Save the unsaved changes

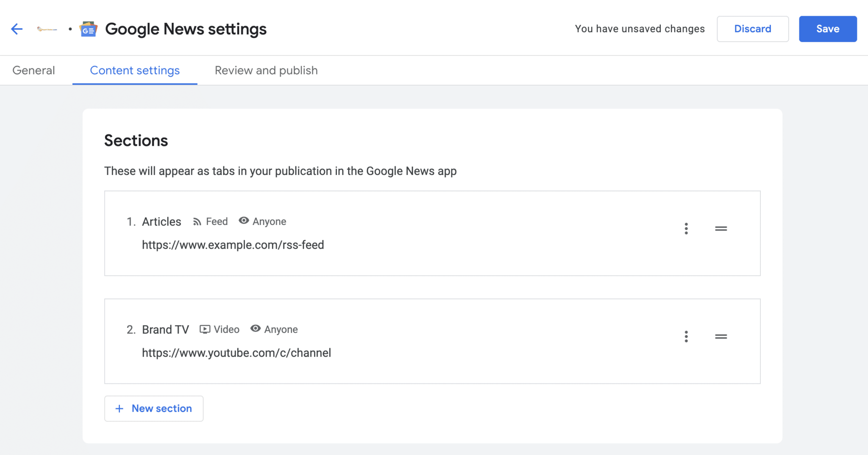click(x=827, y=29)
